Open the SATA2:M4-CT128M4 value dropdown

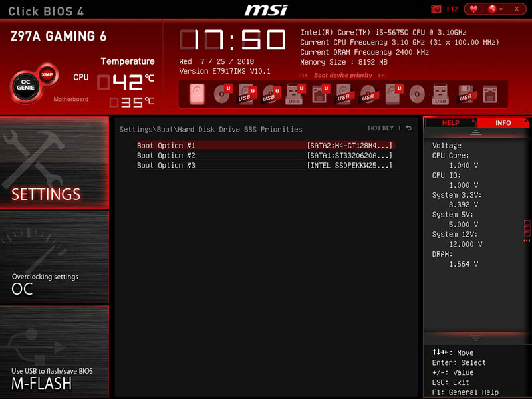tap(350, 146)
